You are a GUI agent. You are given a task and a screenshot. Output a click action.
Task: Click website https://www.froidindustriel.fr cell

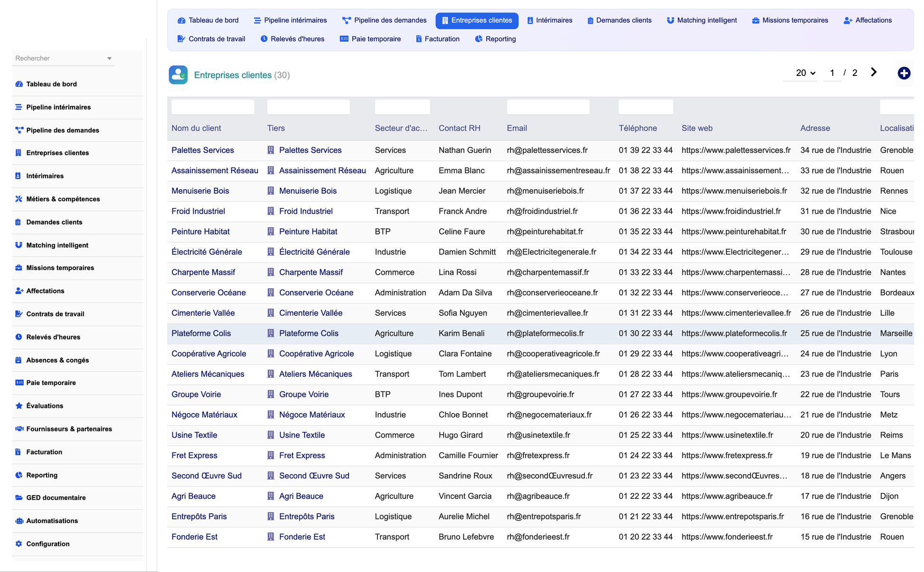(731, 211)
